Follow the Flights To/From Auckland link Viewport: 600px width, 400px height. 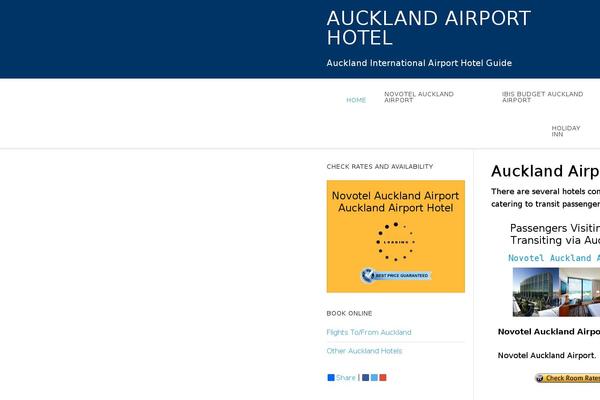point(369,332)
